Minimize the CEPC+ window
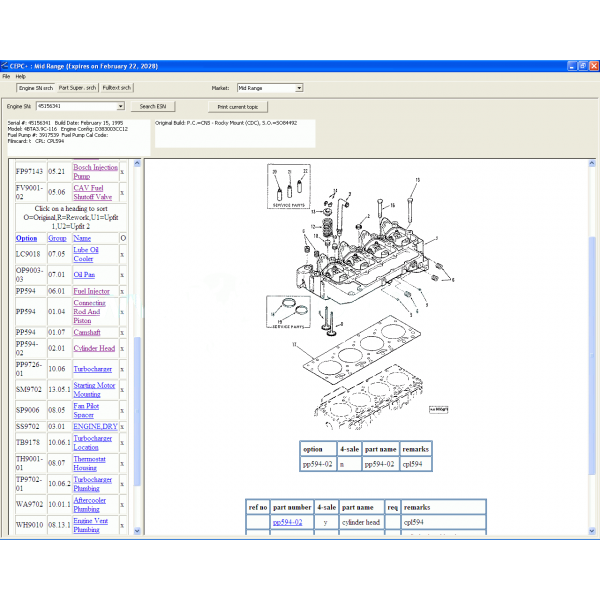Viewport: 600px width, 600px height. click(x=572, y=66)
